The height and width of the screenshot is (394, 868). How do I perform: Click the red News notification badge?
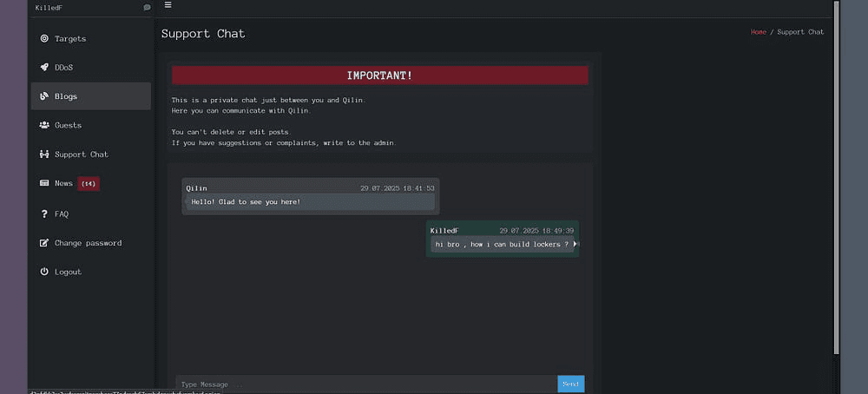pyautogui.click(x=89, y=184)
